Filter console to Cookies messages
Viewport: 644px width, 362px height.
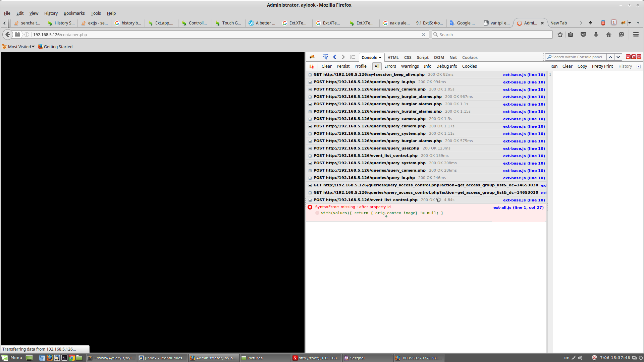[x=469, y=66]
